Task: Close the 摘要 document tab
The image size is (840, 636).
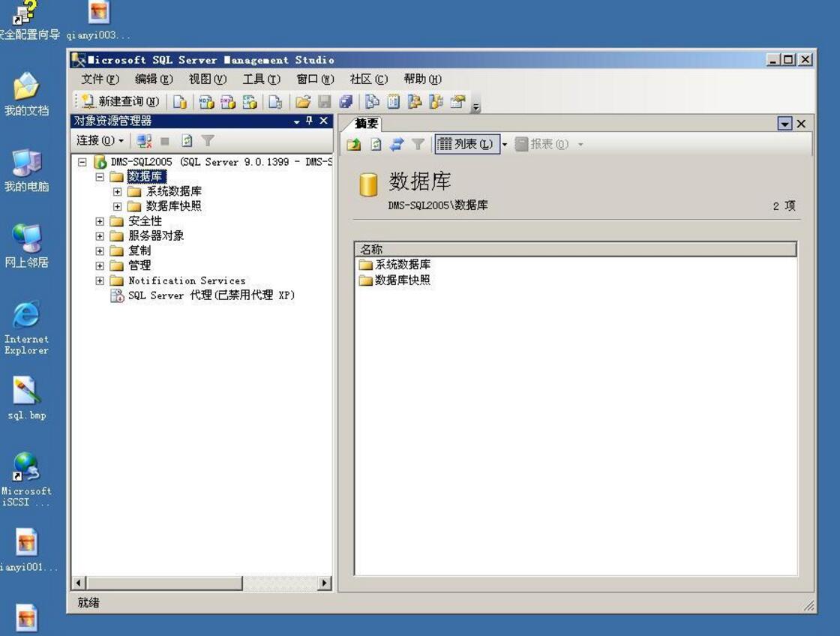Action: pyautogui.click(x=802, y=124)
